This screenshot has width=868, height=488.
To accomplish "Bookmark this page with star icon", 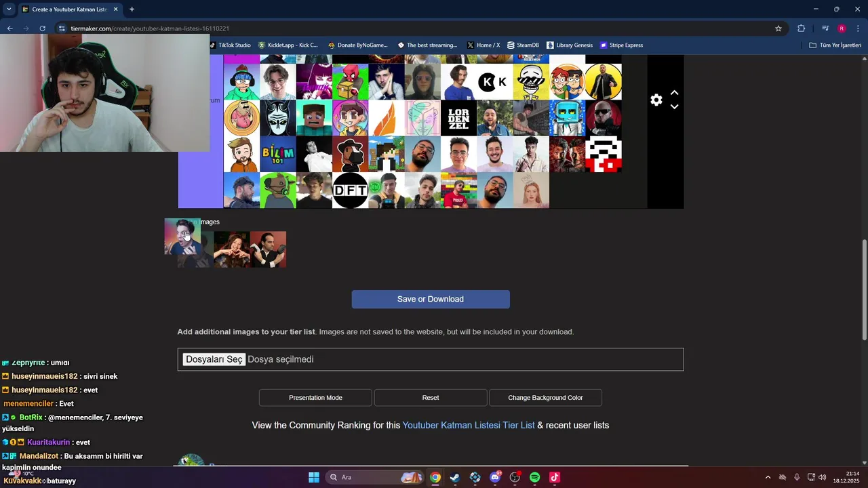I will tap(778, 28).
